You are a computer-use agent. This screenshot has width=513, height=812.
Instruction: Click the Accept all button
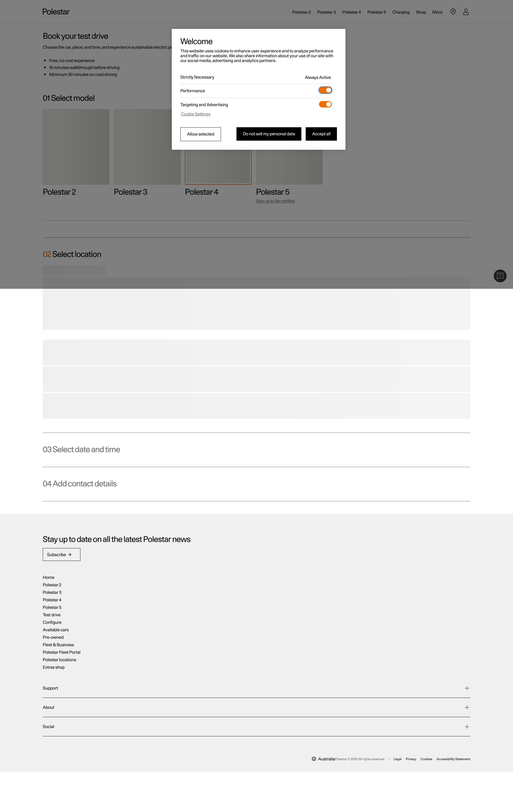(x=321, y=134)
